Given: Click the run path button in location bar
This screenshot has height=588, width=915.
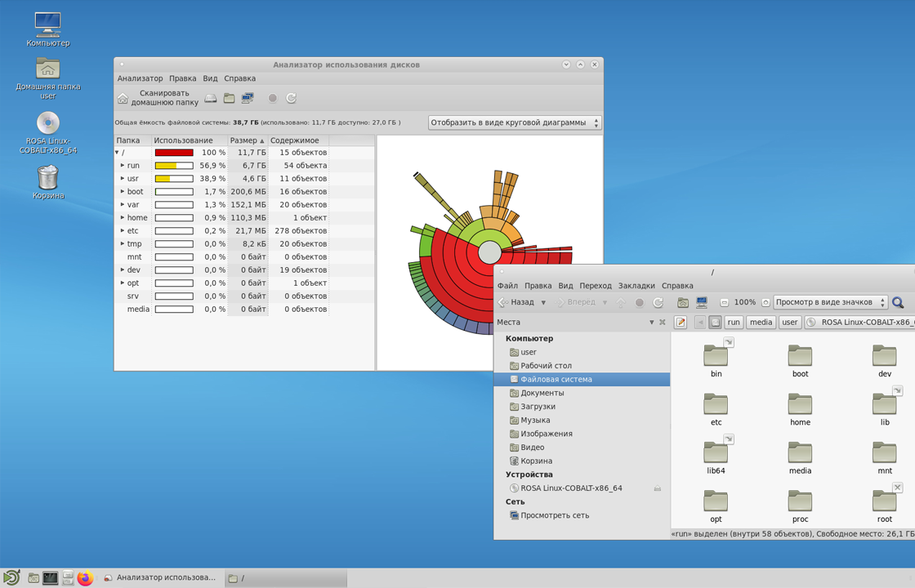Looking at the screenshot, I should coord(734,322).
